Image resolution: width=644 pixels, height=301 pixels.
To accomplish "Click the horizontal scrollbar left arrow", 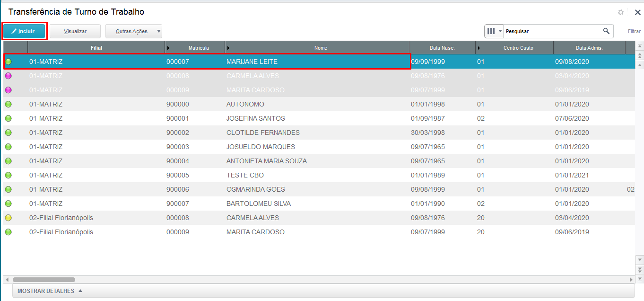I will [x=7, y=280].
